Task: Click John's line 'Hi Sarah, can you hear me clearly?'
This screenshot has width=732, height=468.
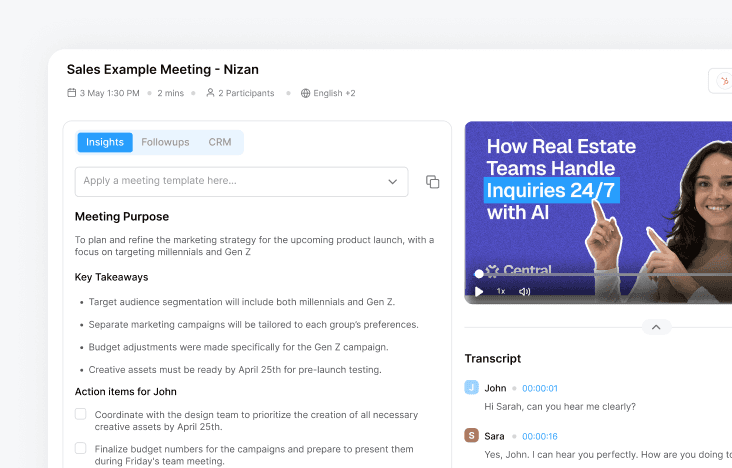Action: coord(560,406)
